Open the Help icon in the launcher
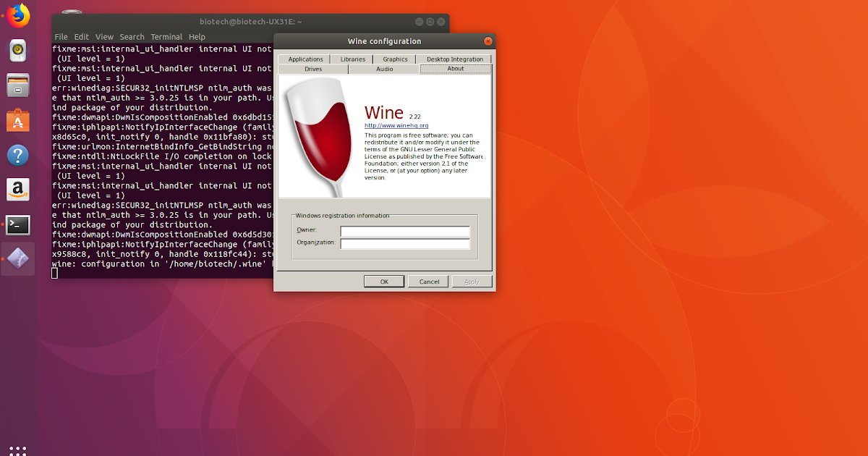868x456 pixels. pos(16,155)
